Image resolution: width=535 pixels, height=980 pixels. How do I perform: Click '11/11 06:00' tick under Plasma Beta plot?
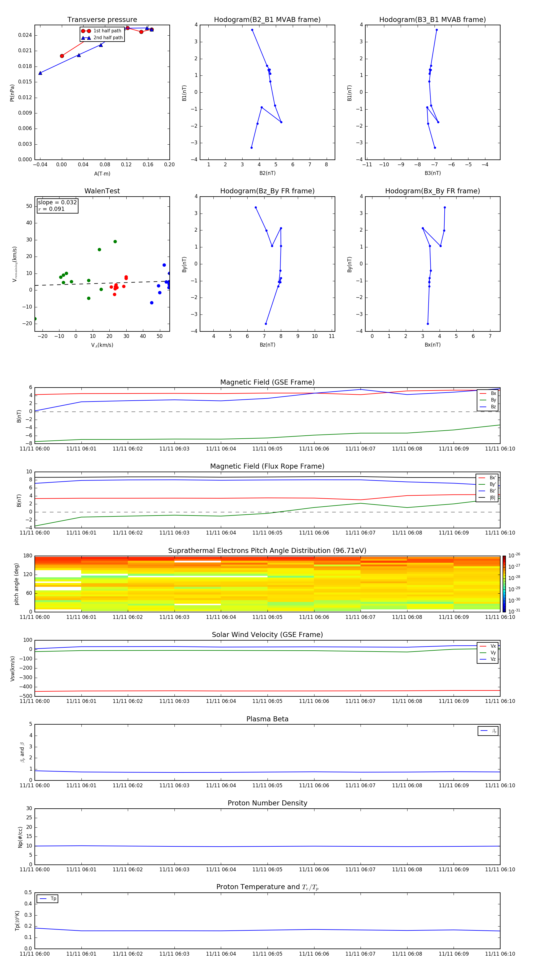(35, 785)
